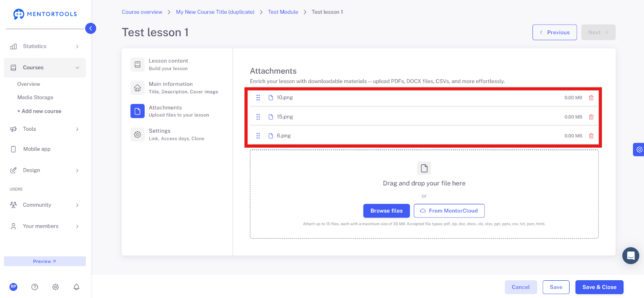Screen dimensions: 644x298
Task: Click Save & Close
Action: (599, 287)
